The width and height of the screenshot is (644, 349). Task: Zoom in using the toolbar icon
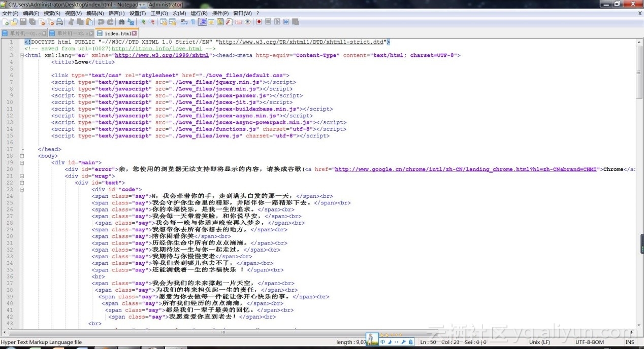pyautogui.click(x=143, y=22)
